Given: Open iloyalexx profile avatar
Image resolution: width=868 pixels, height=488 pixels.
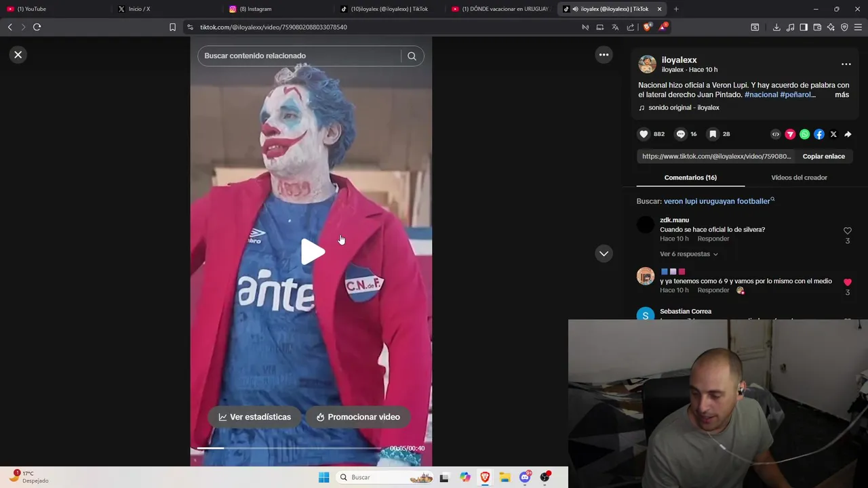Looking at the screenshot, I should (x=648, y=64).
